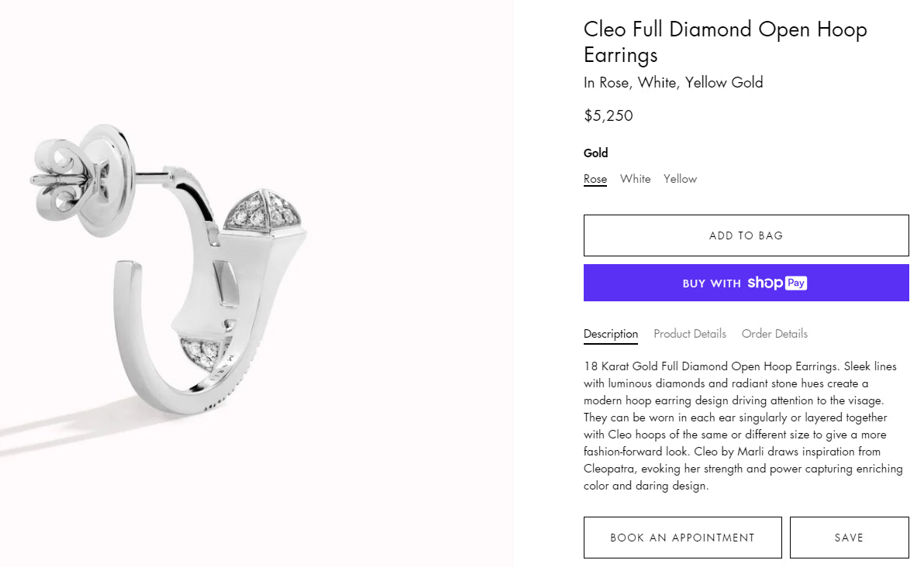Pick the Yellow gold option
This screenshot has width=924, height=567.
[680, 179]
